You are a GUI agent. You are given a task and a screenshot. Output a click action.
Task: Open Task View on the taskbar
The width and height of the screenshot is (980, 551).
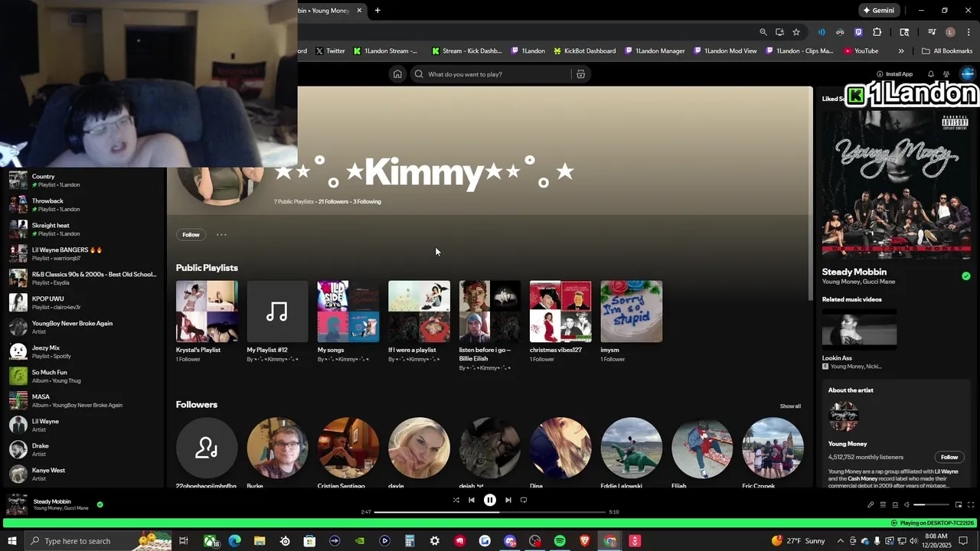184,541
